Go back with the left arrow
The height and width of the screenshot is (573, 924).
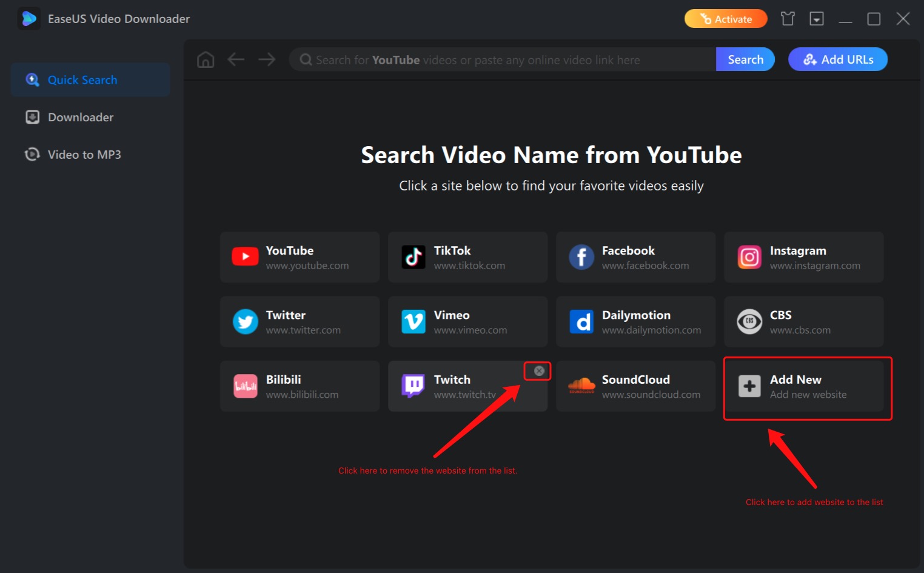click(x=236, y=59)
